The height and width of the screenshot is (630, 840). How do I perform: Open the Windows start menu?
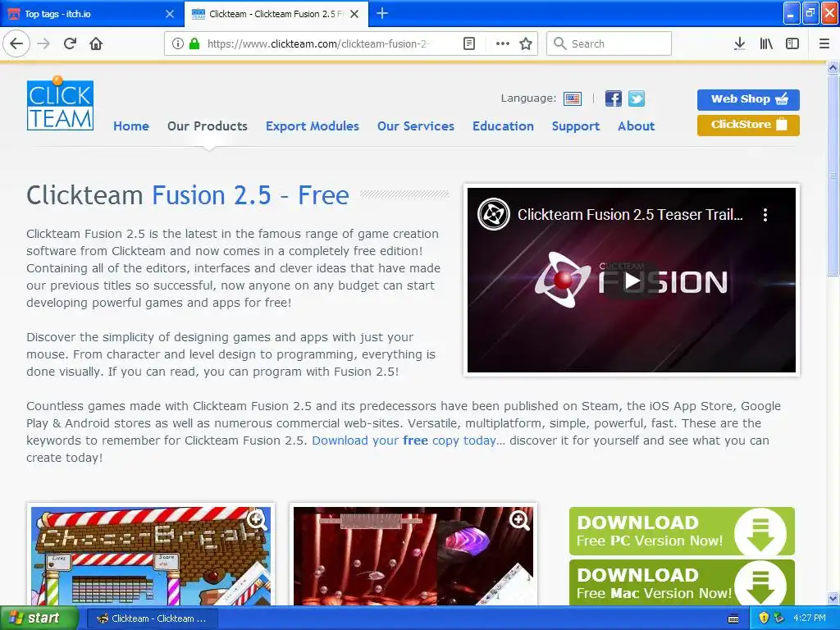(x=39, y=618)
